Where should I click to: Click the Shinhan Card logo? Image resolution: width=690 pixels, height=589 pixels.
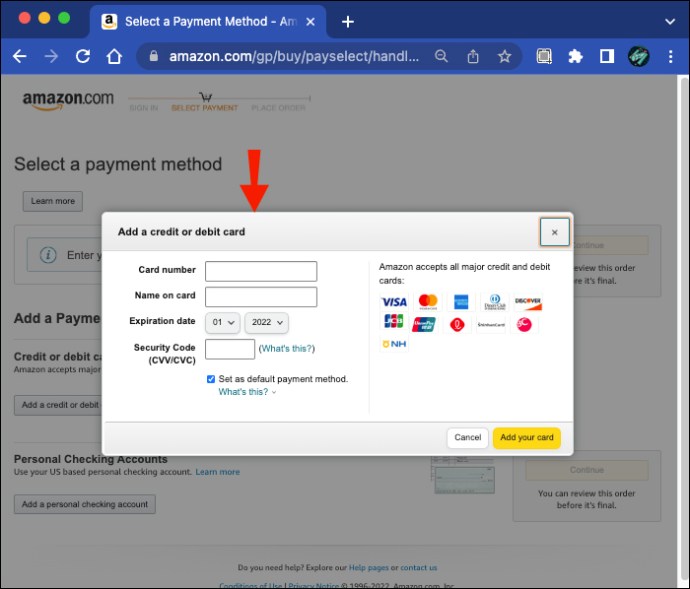(x=491, y=325)
